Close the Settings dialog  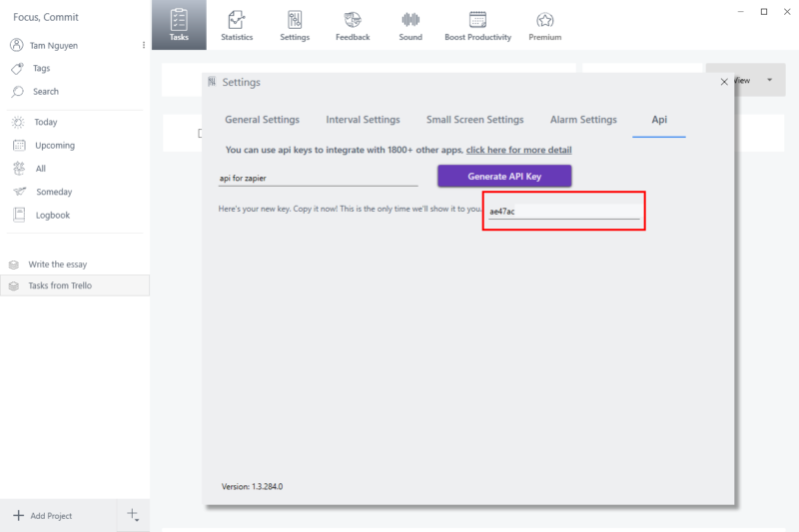(724, 82)
